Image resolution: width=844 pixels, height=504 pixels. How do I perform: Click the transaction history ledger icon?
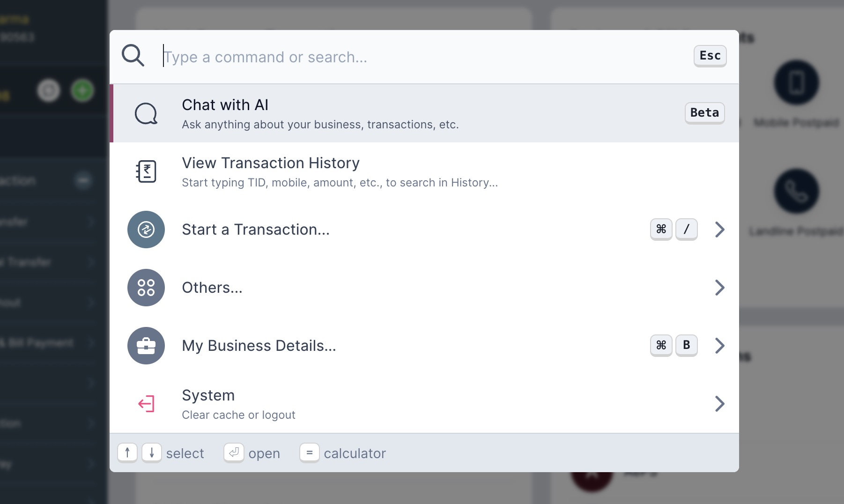tap(146, 171)
